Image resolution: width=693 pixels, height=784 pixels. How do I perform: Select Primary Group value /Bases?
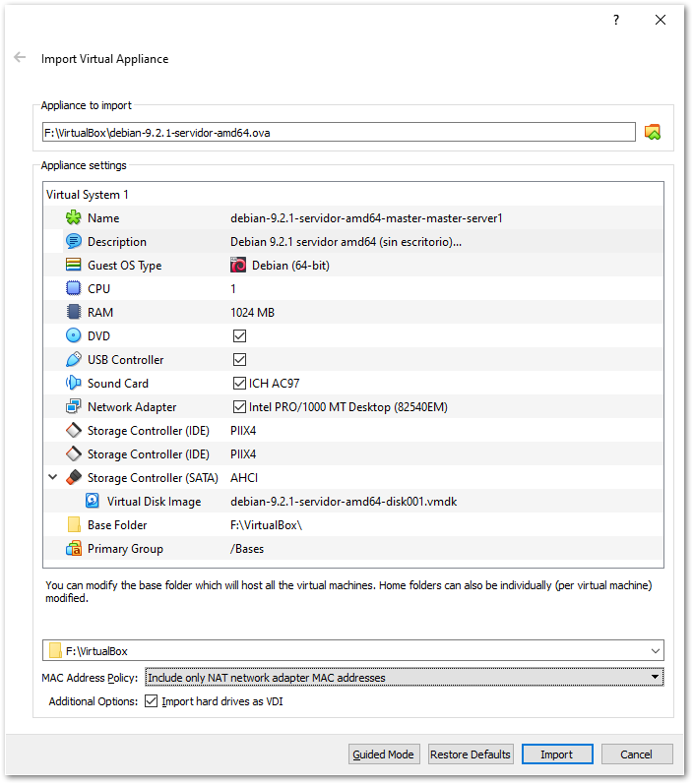point(247,549)
